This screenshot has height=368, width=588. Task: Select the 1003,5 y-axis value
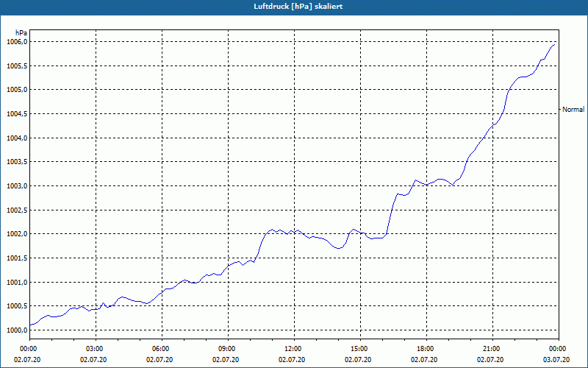[17, 162]
